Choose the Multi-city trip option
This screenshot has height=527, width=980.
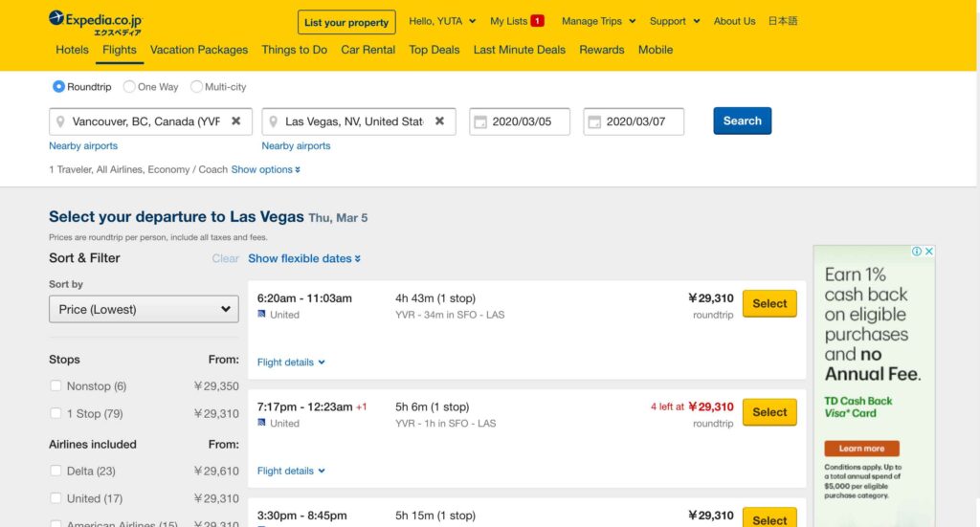point(196,87)
